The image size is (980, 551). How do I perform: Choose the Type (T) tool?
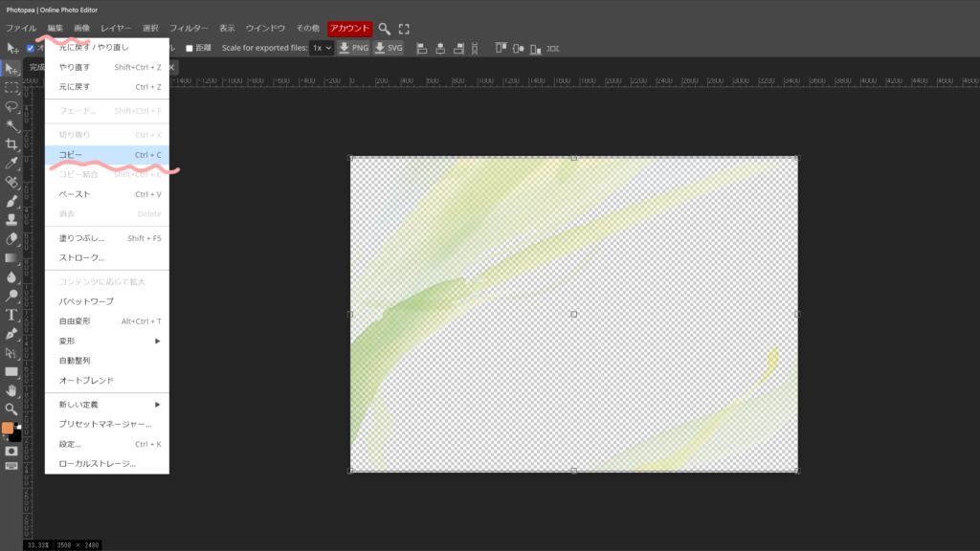coord(11,315)
